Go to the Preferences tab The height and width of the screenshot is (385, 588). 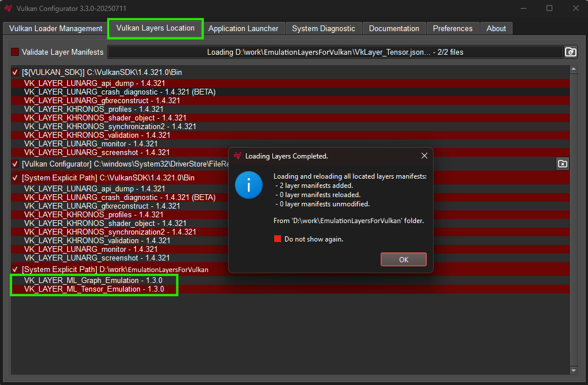[453, 28]
